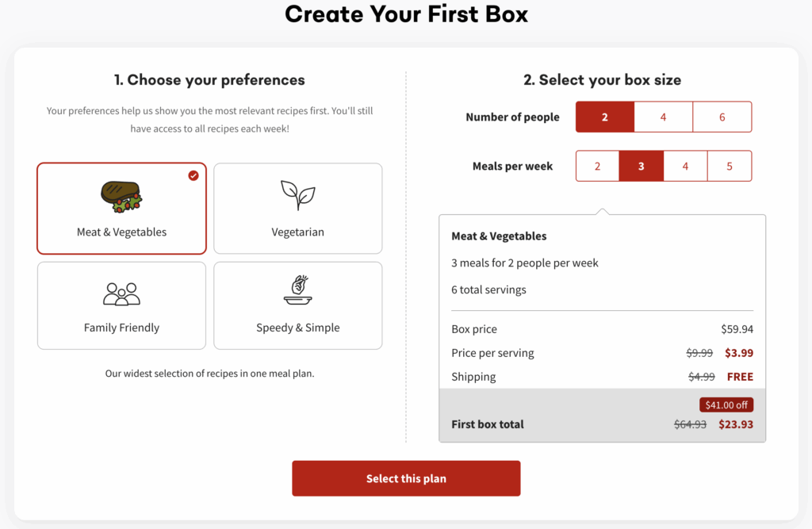Click the steak icon in Meat & Vegetables
The image size is (812, 529).
pyautogui.click(x=121, y=197)
